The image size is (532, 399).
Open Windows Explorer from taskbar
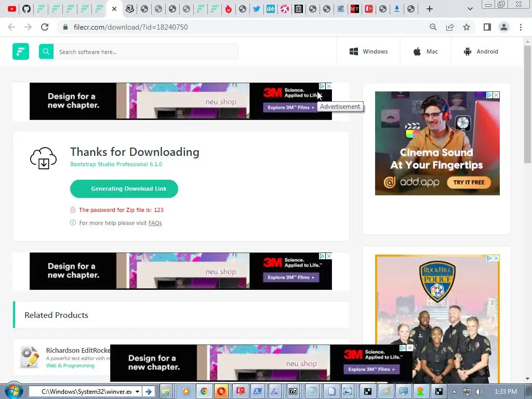click(166, 392)
